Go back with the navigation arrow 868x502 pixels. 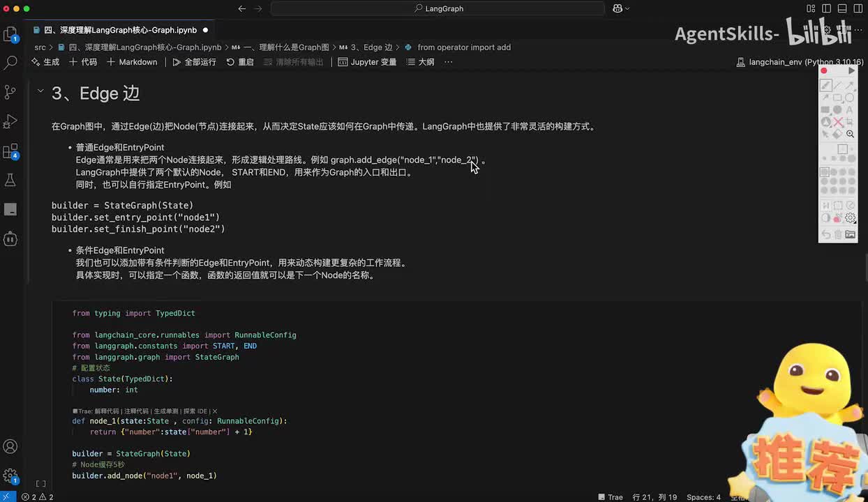242,8
